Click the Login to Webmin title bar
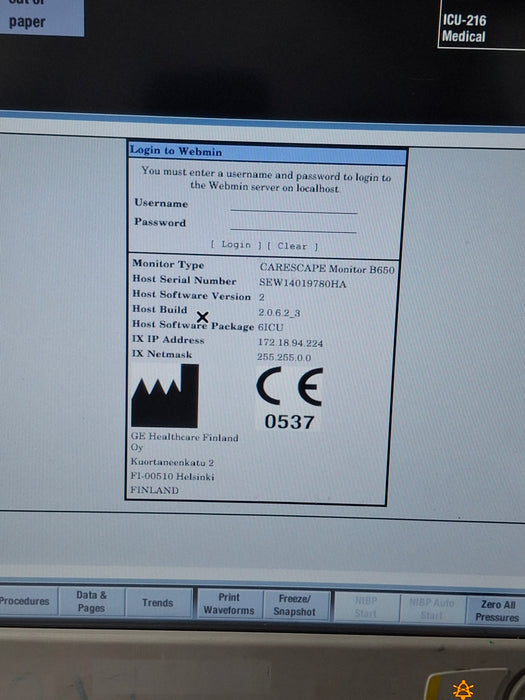525x700 pixels. (268, 152)
